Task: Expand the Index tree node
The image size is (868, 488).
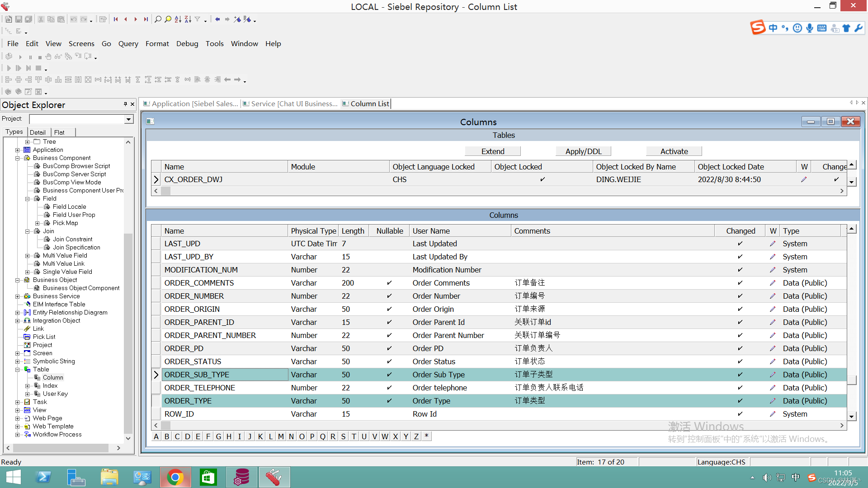Action: (28, 386)
